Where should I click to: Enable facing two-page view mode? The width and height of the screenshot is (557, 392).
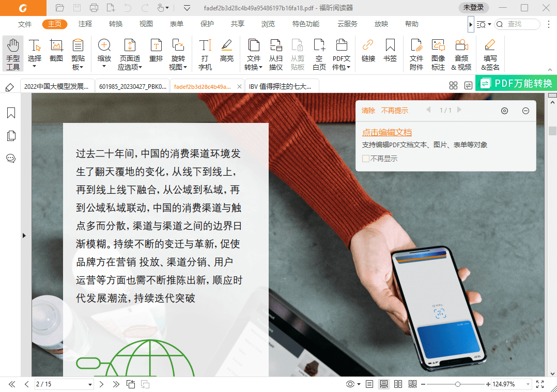pos(398,384)
